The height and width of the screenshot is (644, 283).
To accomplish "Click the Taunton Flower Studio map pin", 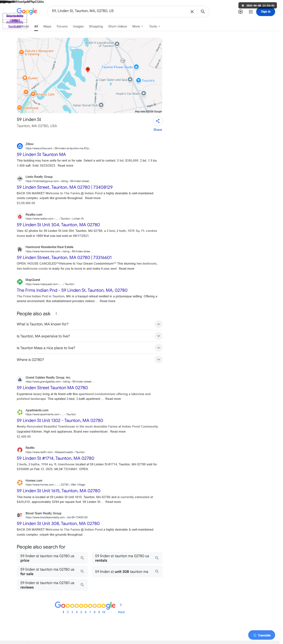I will (x=136, y=67).
